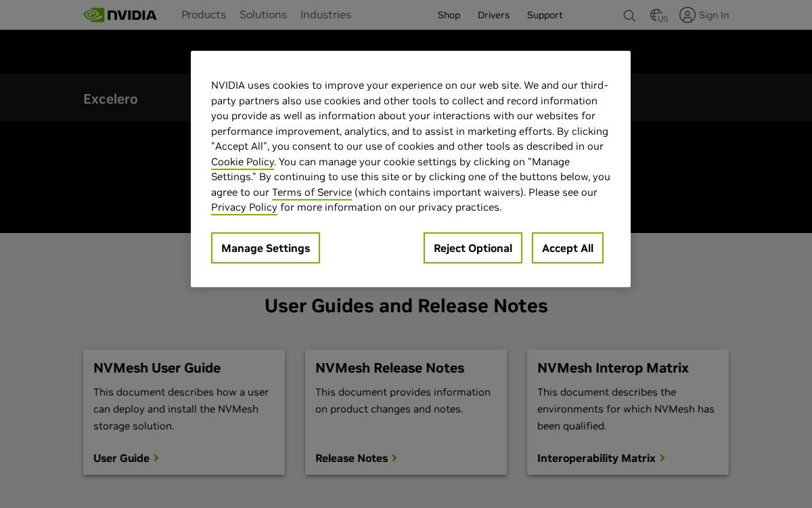The height and width of the screenshot is (508, 812).
Task: Click the NVMesh User Guide card title
Action: 157,368
